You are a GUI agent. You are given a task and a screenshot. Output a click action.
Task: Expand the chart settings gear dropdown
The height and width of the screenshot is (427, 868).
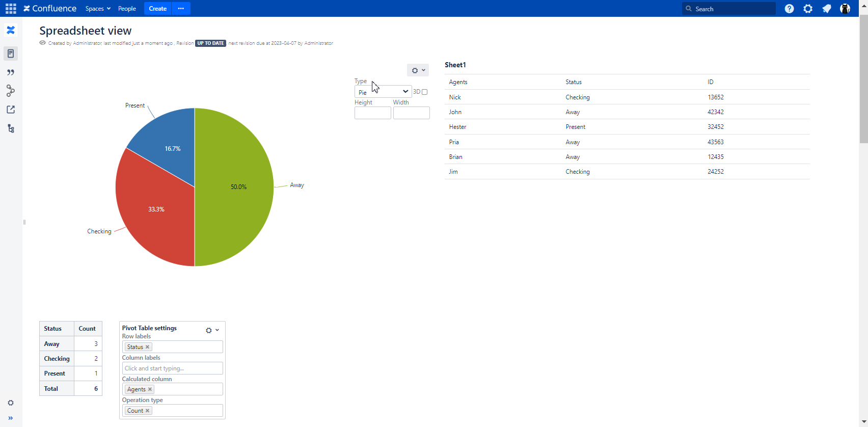pyautogui.click(x=418, y=70)
